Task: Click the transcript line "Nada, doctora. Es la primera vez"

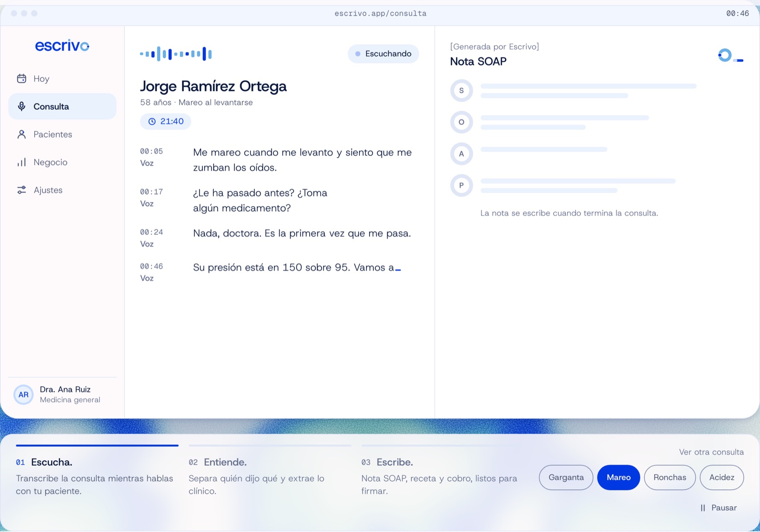Action: (x=302, y=233)
